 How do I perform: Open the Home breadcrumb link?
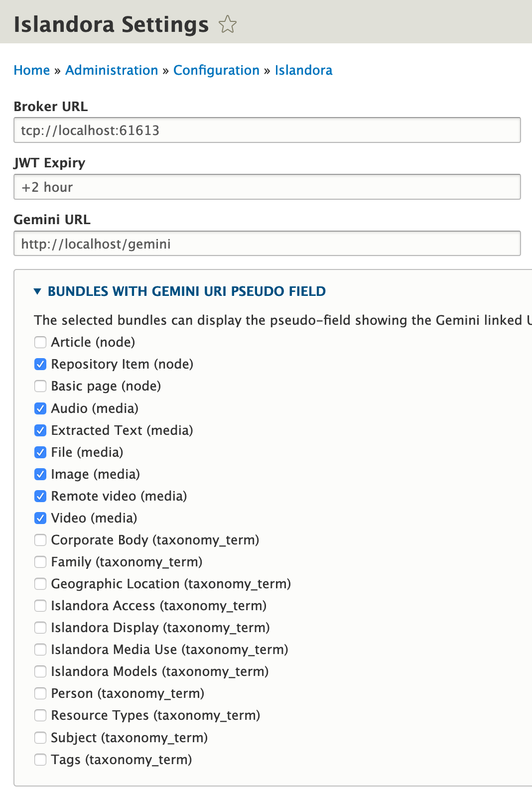click(x=31, y=70)
